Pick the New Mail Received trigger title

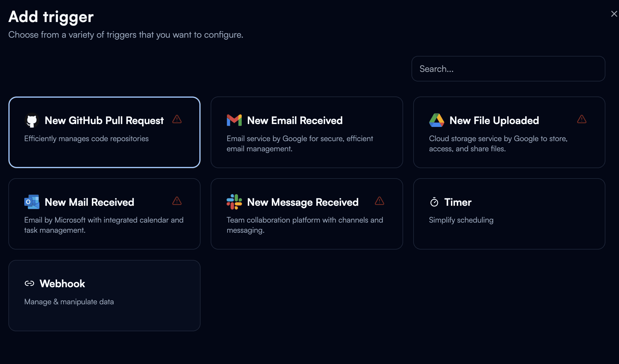pyautogui.click(x=89, y=202)
